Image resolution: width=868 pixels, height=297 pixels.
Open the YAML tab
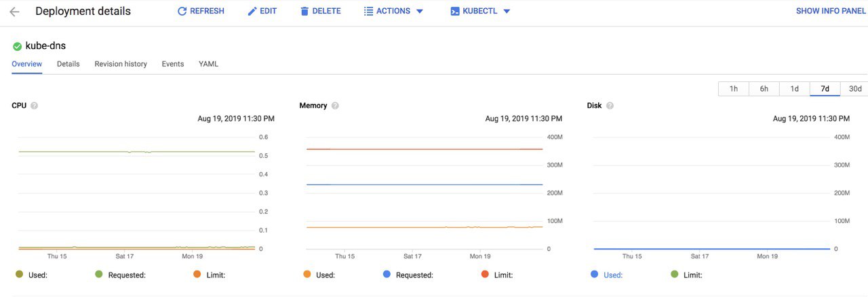[208, 64]
